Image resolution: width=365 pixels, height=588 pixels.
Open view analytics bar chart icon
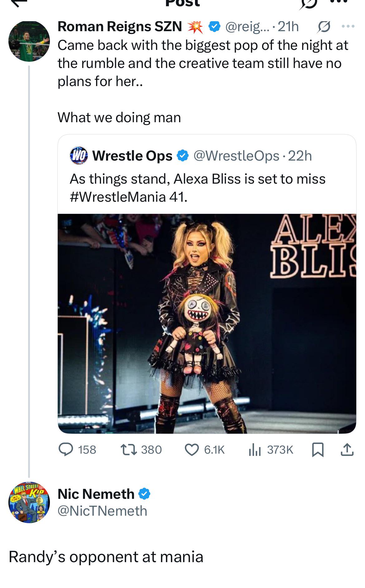(x=255, y=450)
